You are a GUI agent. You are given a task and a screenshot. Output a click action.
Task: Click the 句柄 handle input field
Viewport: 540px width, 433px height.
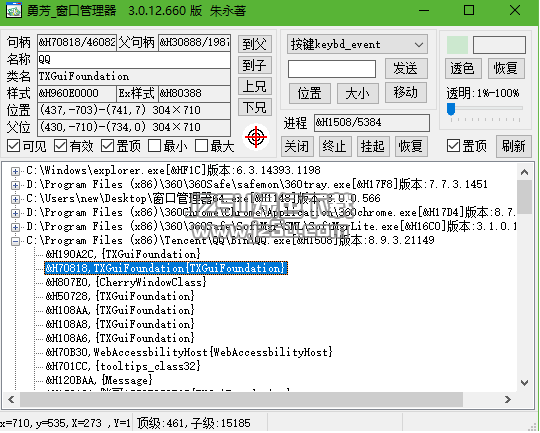click(77, 42)
